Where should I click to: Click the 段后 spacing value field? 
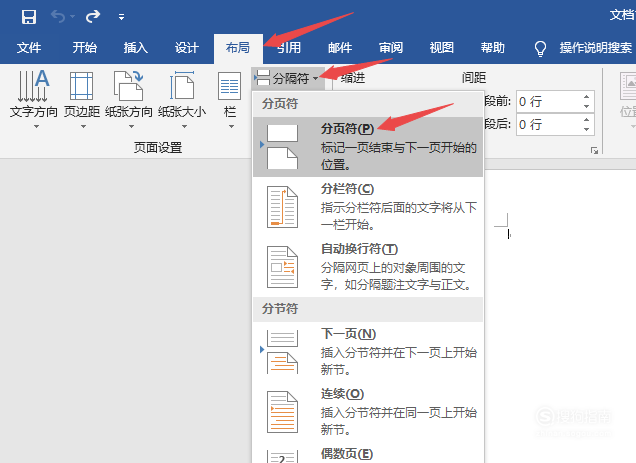548,124
